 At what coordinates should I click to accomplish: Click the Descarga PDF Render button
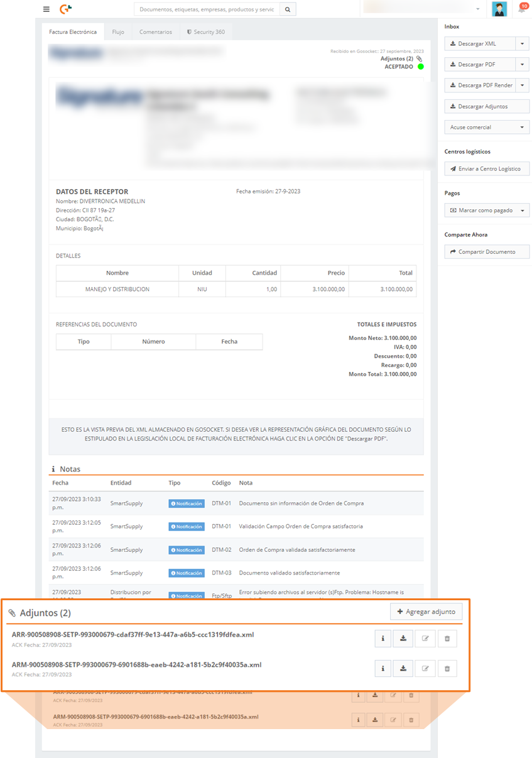(x=480, y=85)
